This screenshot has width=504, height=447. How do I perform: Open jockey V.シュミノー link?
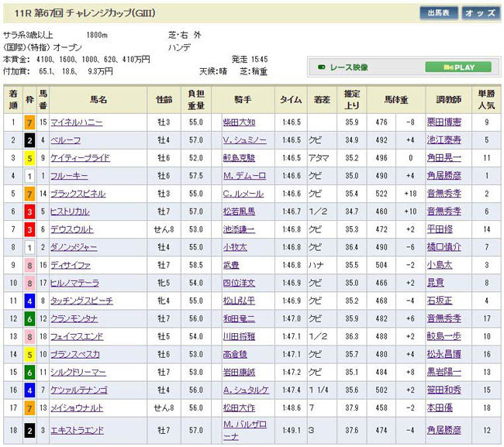pos(244,140)
